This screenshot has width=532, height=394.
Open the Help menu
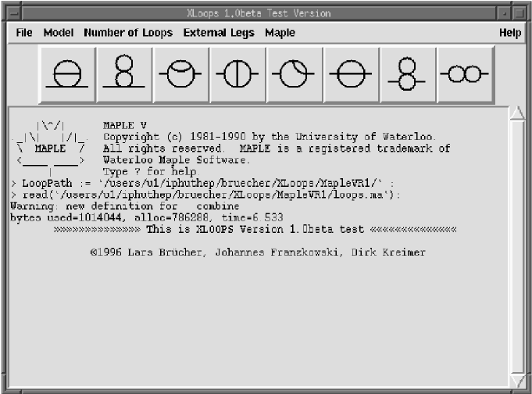coord(509,33)
